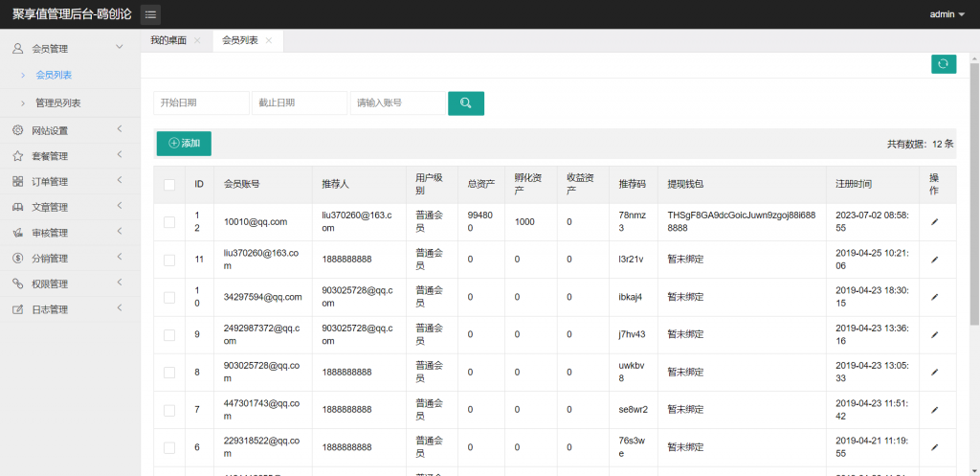Switch to the 会员列表 tab
Image resolution: width=980 pixels, height=476 pixels.
tap(240, 40)
